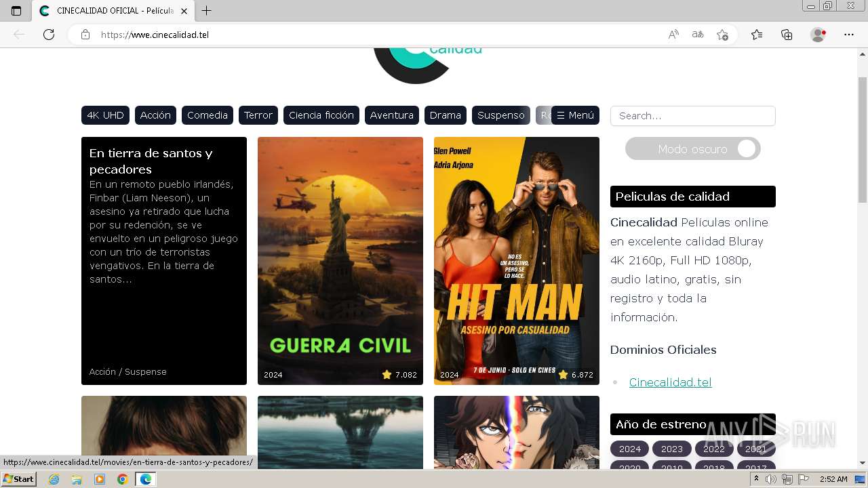Select the Ciencia ficción category
Image resolution: width=868 pixels, height=488 pixels.
(321, 115)
